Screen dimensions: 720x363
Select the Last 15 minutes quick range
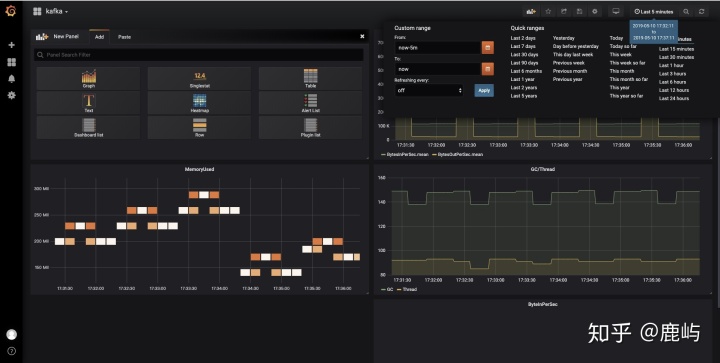[676, 49]
